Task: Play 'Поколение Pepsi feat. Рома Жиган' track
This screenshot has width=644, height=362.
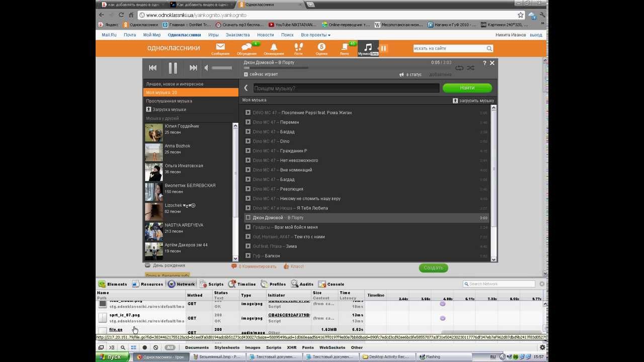Action: [248, 113]
